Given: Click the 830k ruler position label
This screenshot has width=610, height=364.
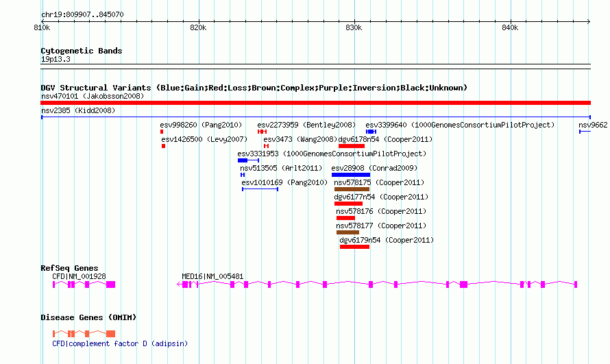Looking at the screenshot, I should coord(354,27).
